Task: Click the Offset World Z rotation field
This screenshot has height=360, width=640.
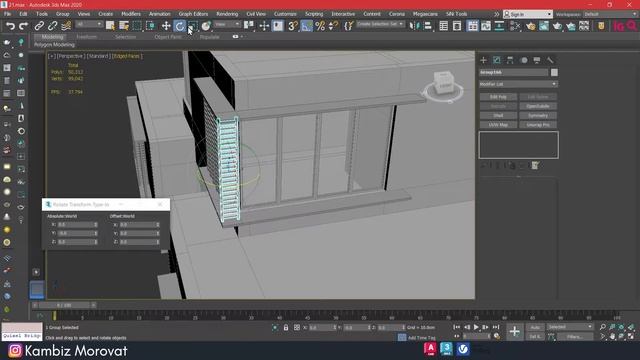Action: point(139,242)
